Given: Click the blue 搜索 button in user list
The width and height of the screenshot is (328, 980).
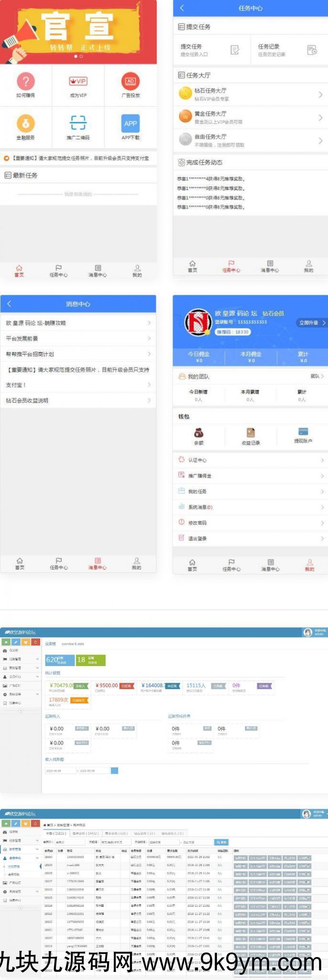Looking at the screenshot, I should point(221,842).
